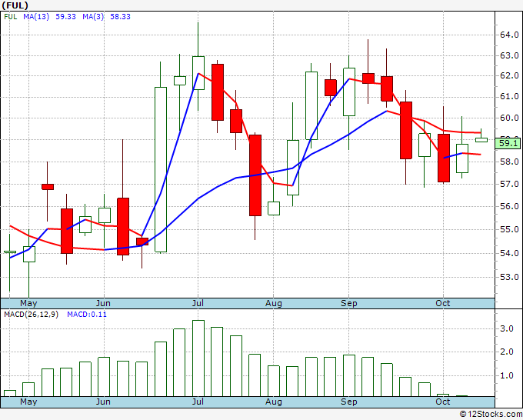Click the 63.0 price axis label
Viewport: 523px width, 420px height.
pos(509,55)
